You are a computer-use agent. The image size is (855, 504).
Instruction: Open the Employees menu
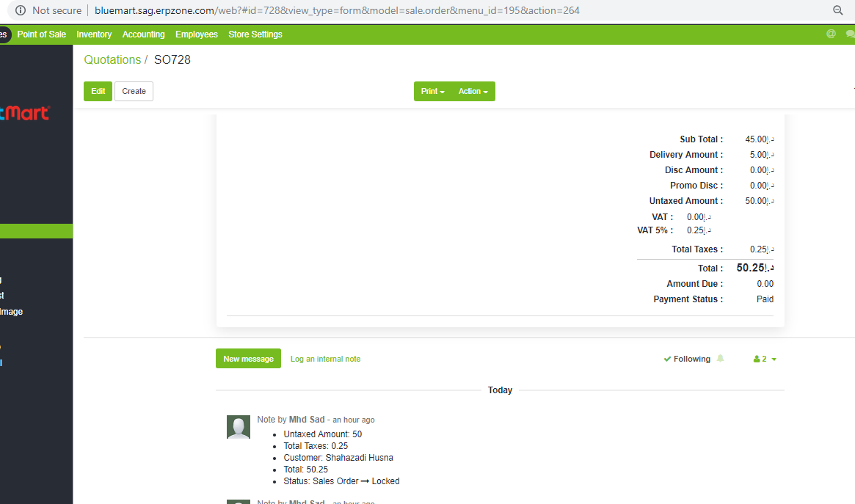[196, 34]
